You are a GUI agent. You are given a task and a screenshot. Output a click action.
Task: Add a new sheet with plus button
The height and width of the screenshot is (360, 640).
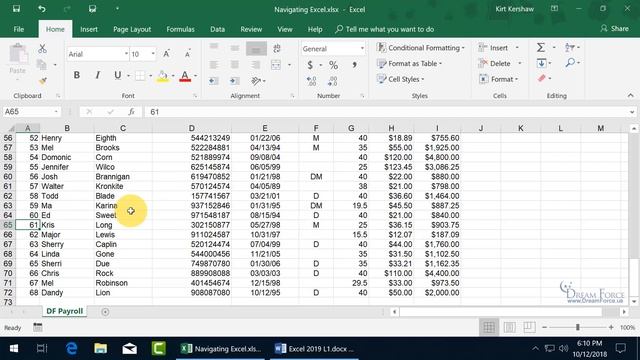pos(105,312)
